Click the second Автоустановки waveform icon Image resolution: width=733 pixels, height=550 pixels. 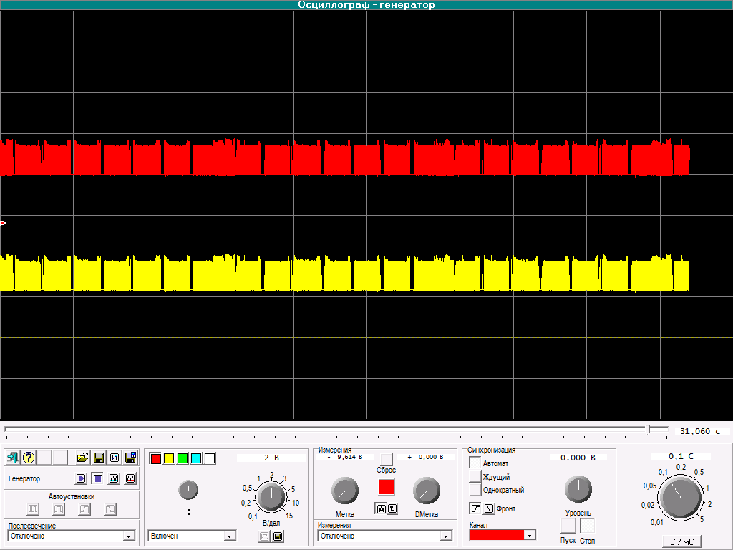click(x=58, y=509)
